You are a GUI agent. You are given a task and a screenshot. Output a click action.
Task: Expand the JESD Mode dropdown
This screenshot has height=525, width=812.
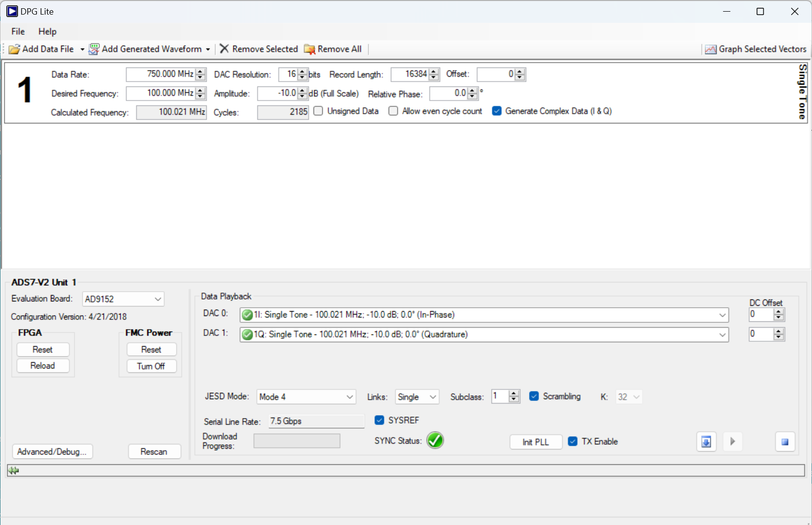pos(349,397)
